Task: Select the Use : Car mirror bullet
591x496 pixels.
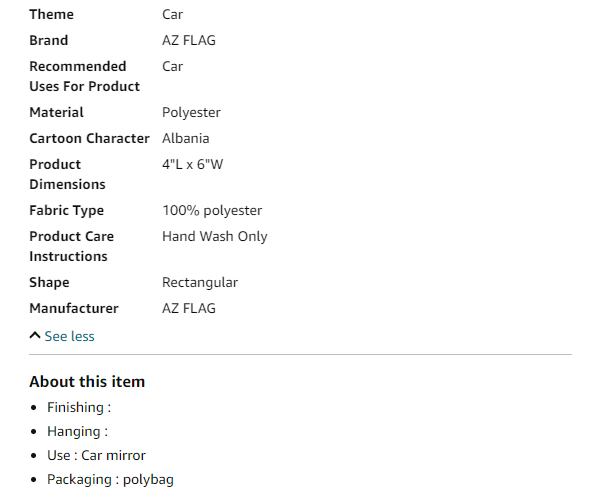Action: click(x=96, y=455)
